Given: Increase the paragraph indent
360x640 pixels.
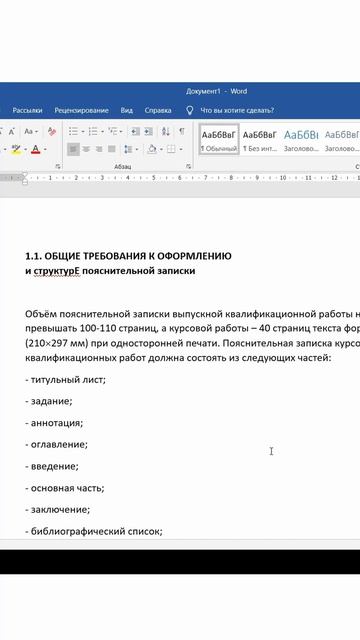Looking at the screenshot, I should 148,131.
